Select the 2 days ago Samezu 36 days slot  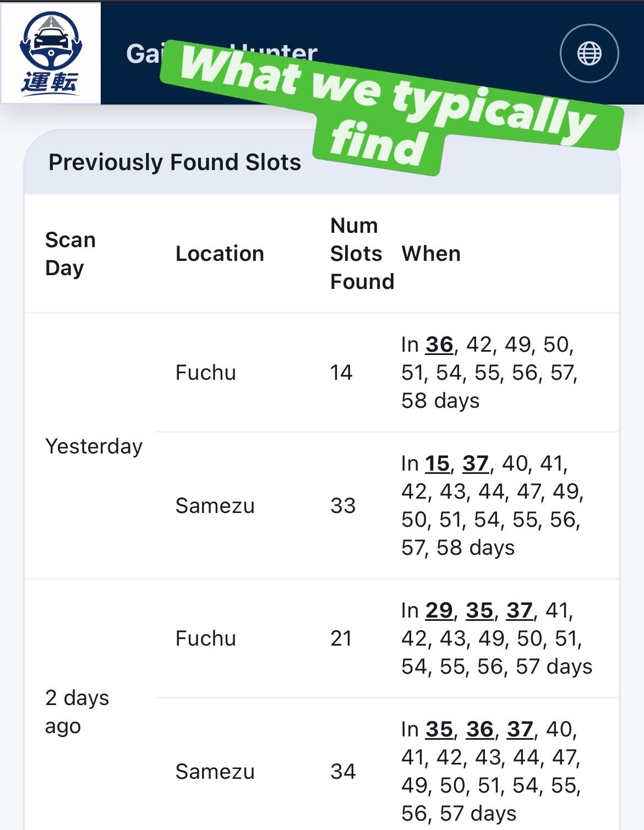point(480,729)
